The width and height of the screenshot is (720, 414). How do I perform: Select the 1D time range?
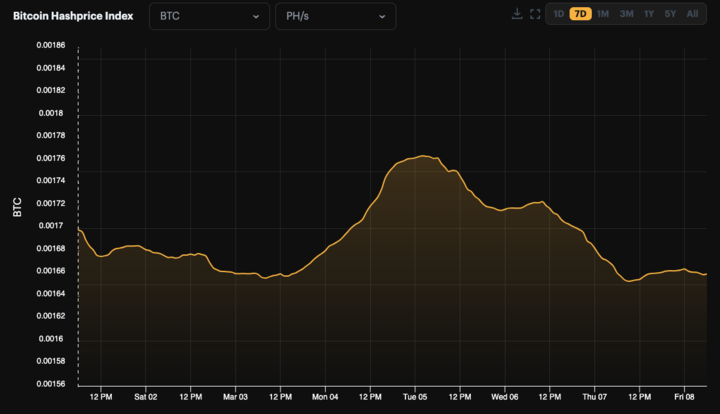click(558, 14)
